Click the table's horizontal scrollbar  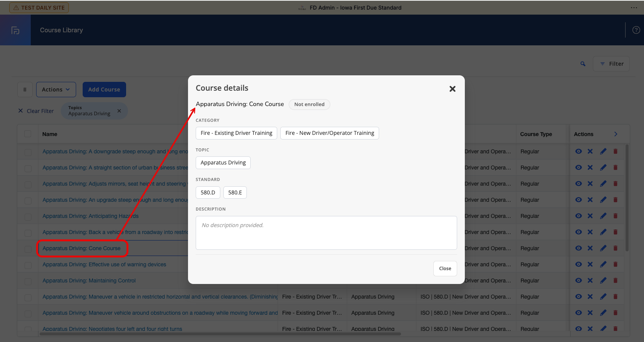(220, 334)
